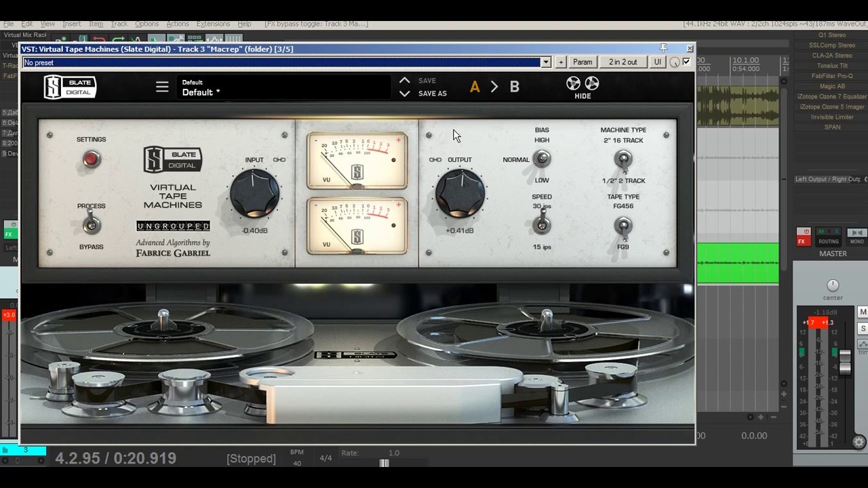Mute the master track with M button

click(x=863, y=312)
